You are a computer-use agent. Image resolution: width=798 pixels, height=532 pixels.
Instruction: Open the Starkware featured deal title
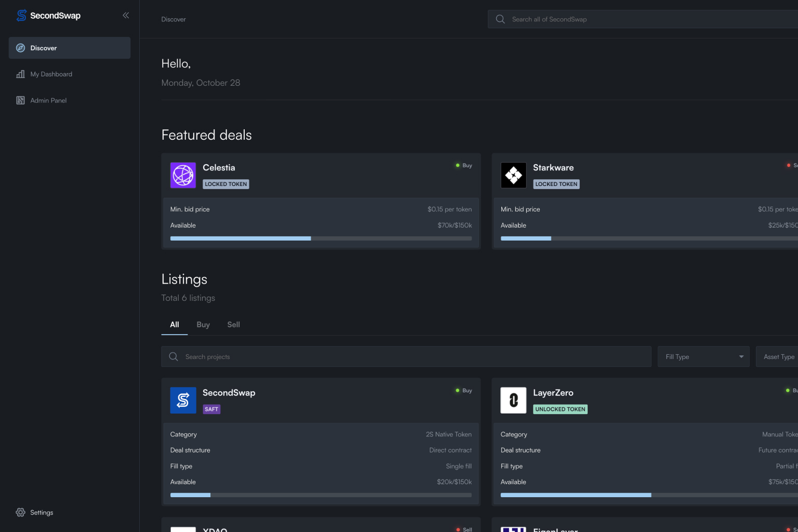point(553,168)
